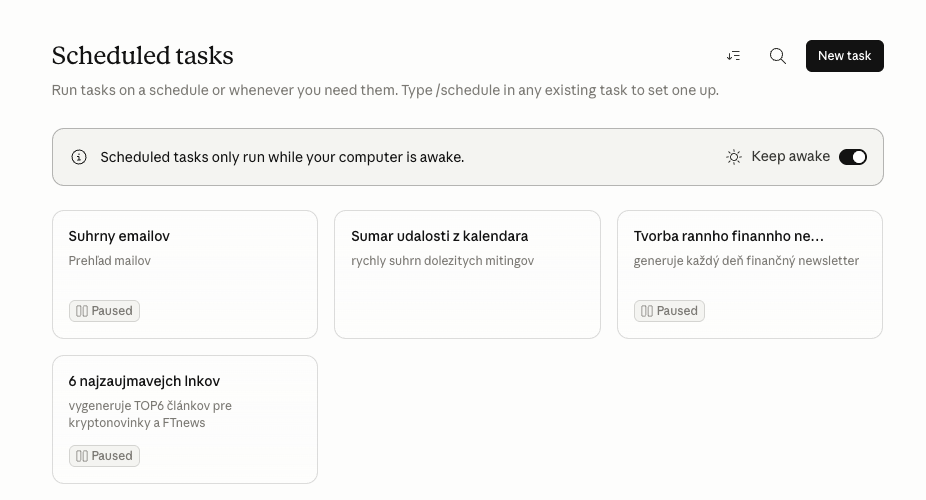Open the 6 najzaujmavejch linkov task

144,381
